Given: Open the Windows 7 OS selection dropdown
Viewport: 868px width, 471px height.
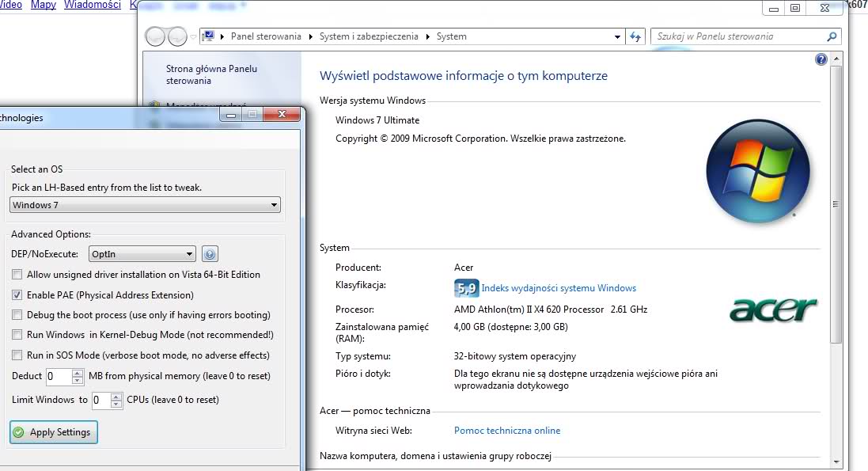Looking at the screenshot, I should pos(145,205).
